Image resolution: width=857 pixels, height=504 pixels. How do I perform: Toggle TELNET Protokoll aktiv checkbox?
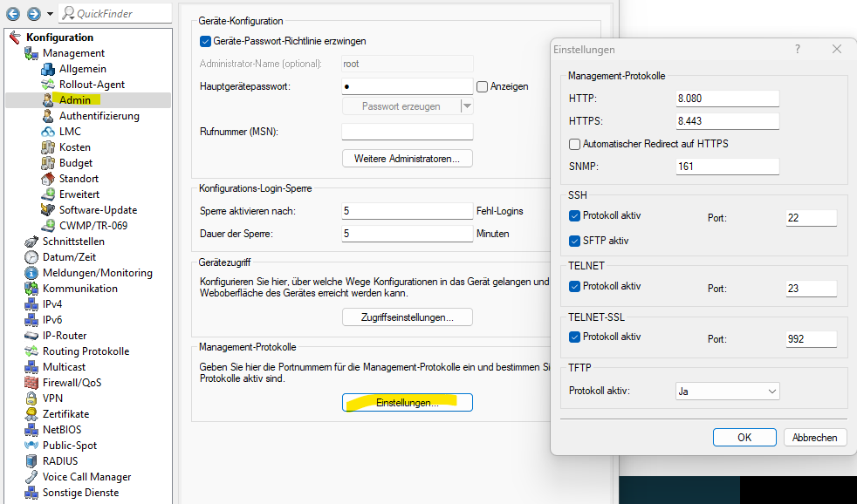click(574, 286)
